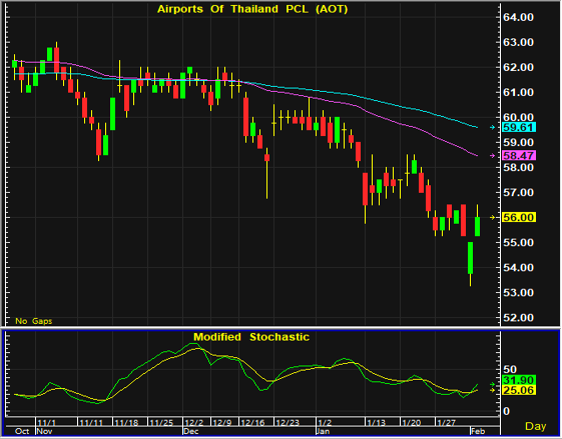562x439 pixels.
Task: Click the Feb month label on the time axis
Action: (x=478, y=431)
